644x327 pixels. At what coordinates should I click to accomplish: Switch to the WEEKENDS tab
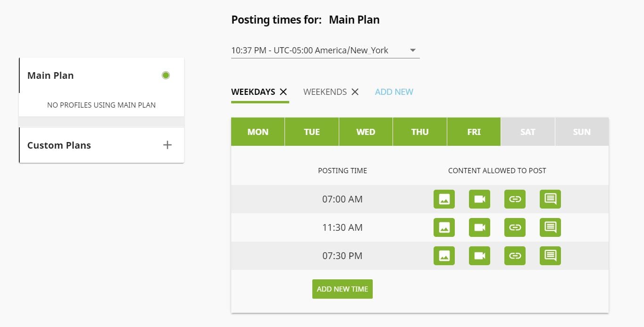325,92
